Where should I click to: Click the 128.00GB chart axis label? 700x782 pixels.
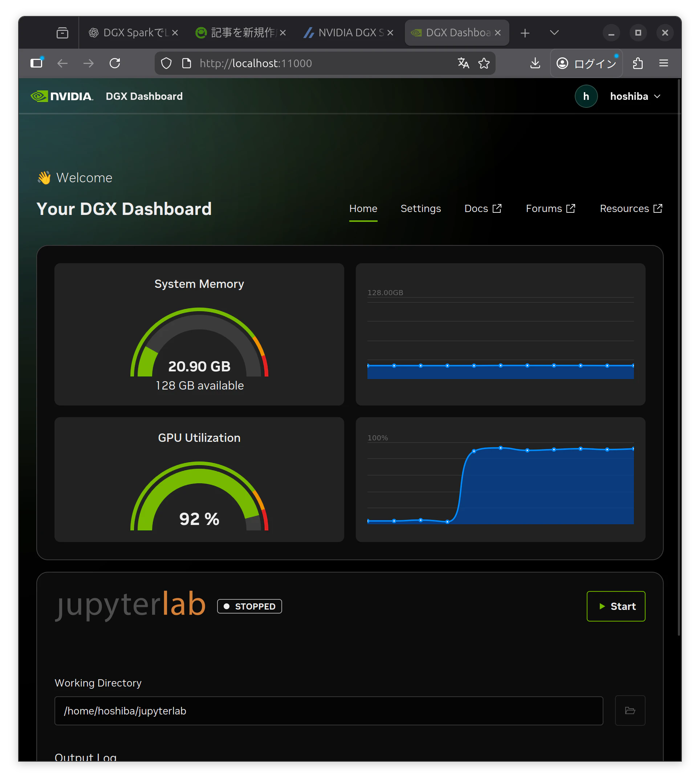point(385,292)
